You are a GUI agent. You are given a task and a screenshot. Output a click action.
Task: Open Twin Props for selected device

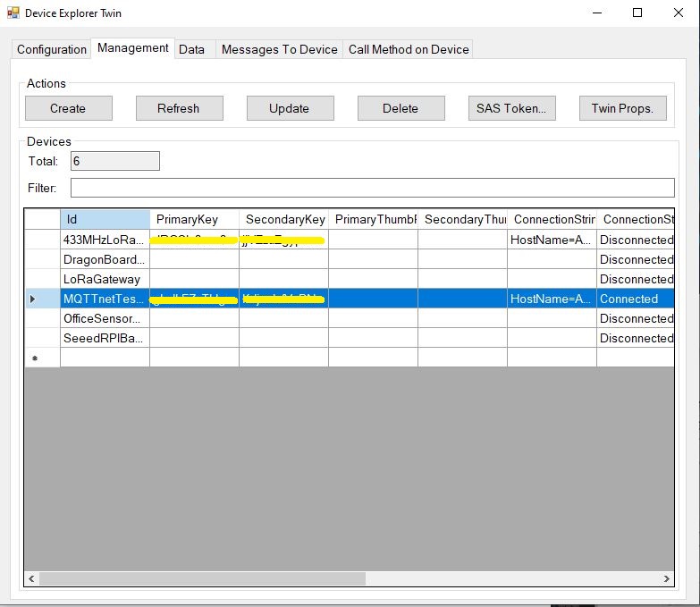622,108
